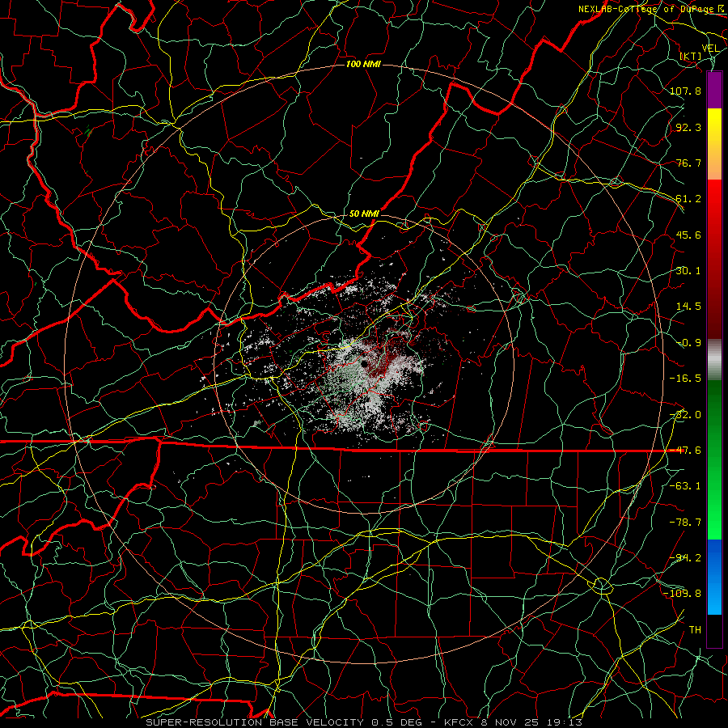
Task: Click the NEXLAB-College of DuPage title text
Action: pos(648,9)
